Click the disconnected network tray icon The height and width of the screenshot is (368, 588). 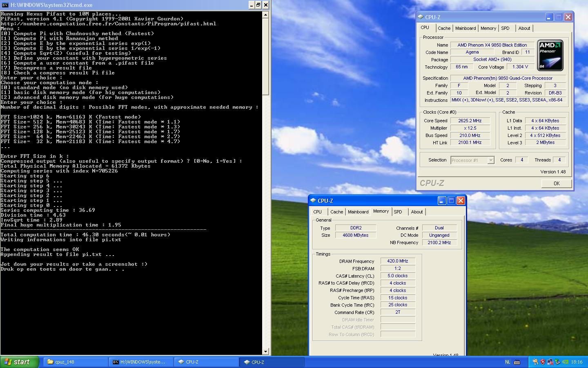tap(550, 362)
